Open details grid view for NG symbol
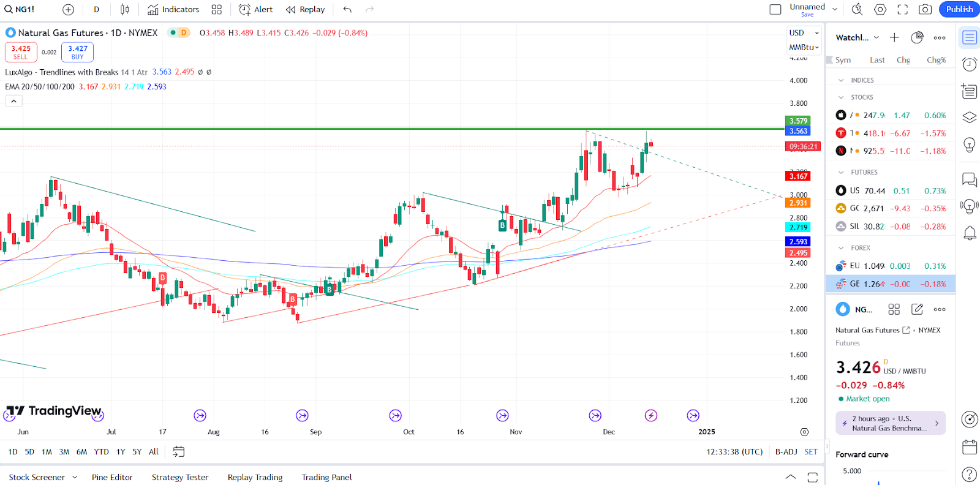Image resolution: width=980 pixels, height=485 pixels. point(894,309)
